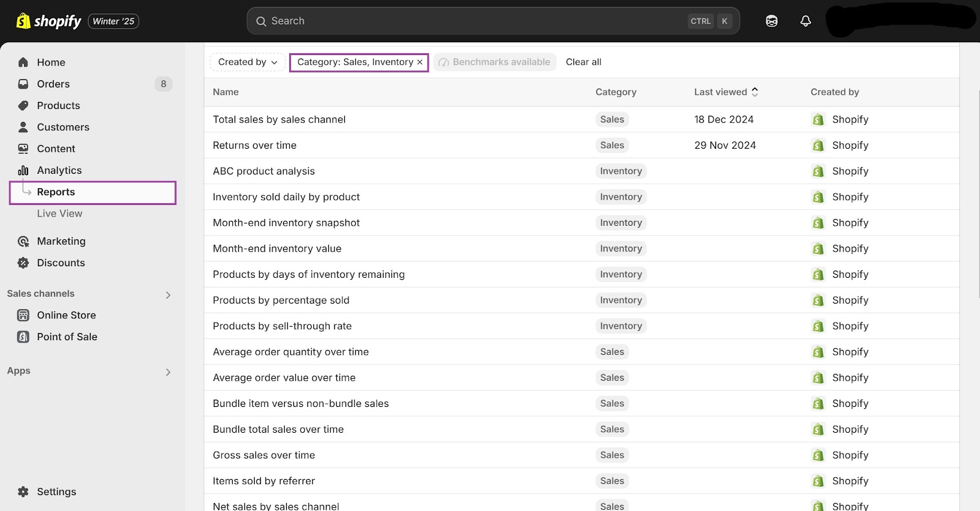Screen dimensions: 980x511
Task: Open Month-end inventory snapshot report
Action: tap(286, 223)
